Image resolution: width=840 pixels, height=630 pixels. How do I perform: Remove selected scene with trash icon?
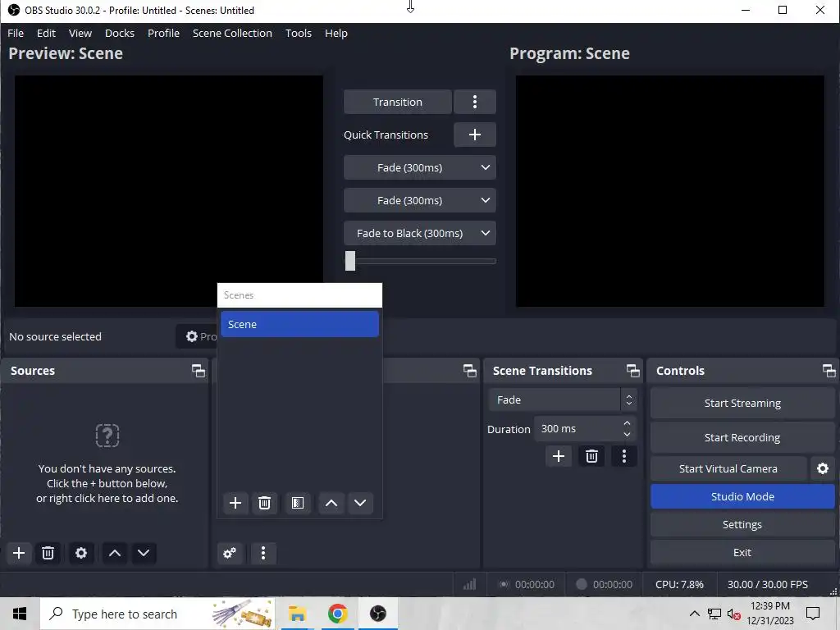click(264, 503)
